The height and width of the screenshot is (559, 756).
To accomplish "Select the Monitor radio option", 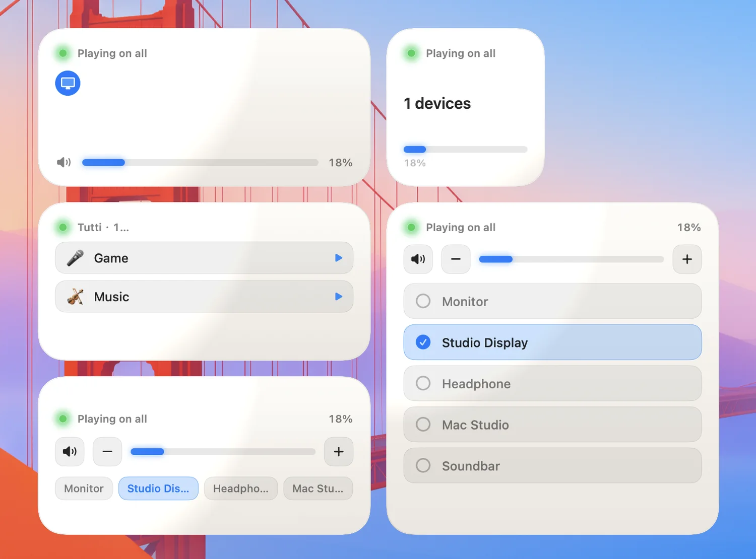I will point(552,301).
